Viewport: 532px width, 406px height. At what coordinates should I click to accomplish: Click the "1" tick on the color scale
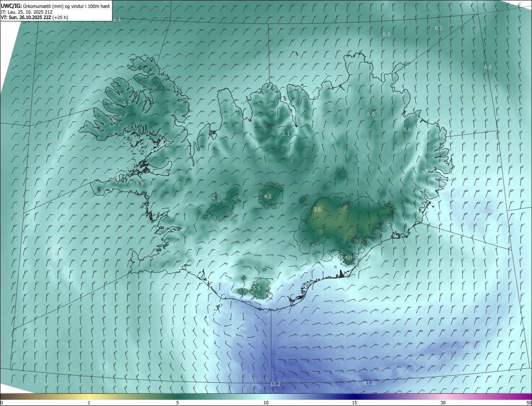point(89,403)
